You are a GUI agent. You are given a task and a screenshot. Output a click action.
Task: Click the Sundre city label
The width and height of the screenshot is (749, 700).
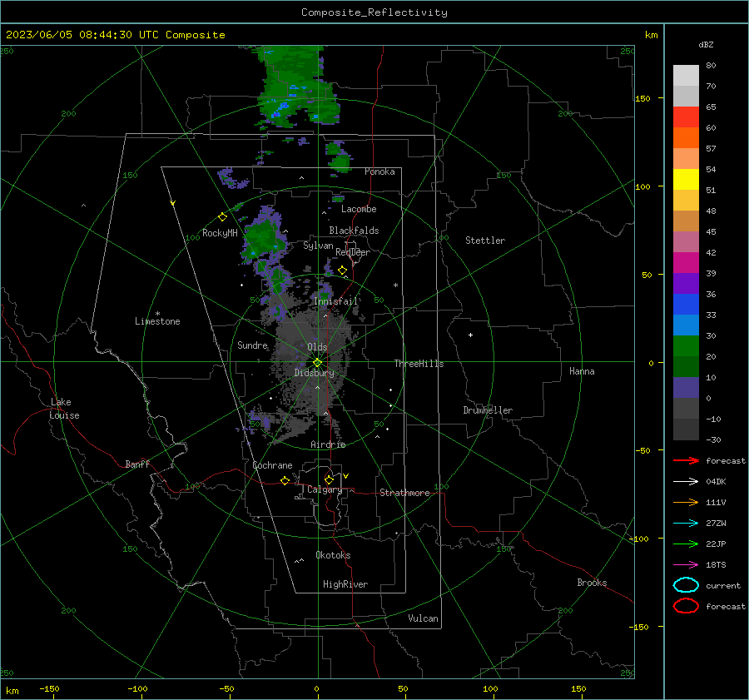click(253, 345)
